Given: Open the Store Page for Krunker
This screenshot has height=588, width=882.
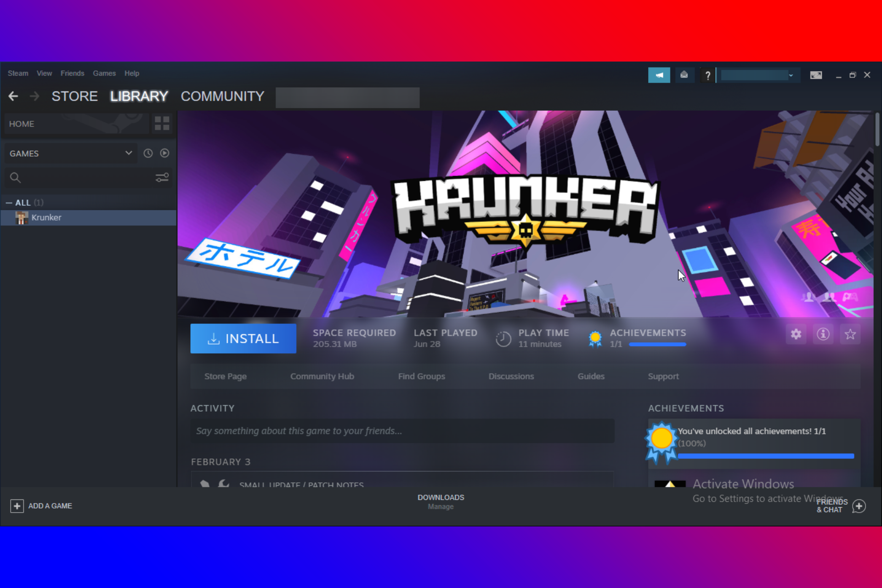Looking at the screenshot, I should (x=225, y=376).
